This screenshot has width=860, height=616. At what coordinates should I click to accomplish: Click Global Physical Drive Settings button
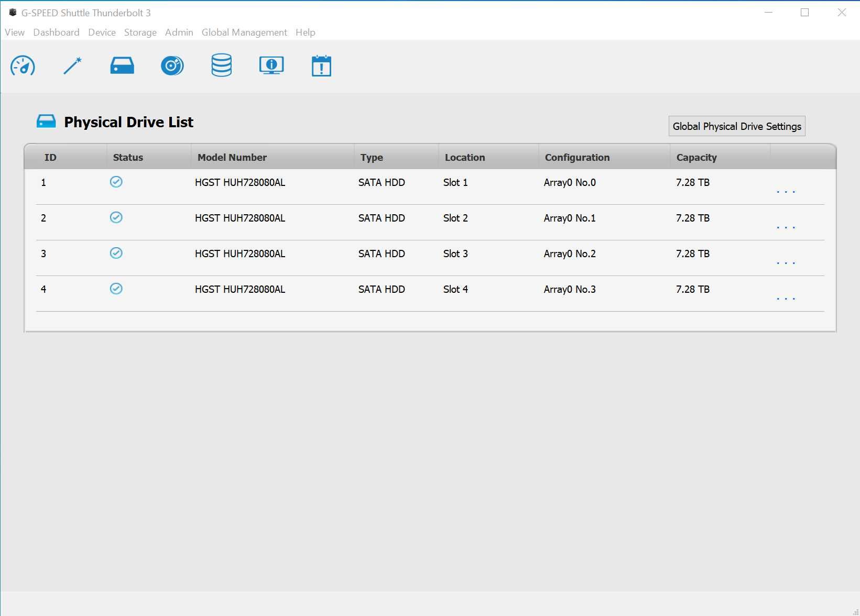point(737,126)
